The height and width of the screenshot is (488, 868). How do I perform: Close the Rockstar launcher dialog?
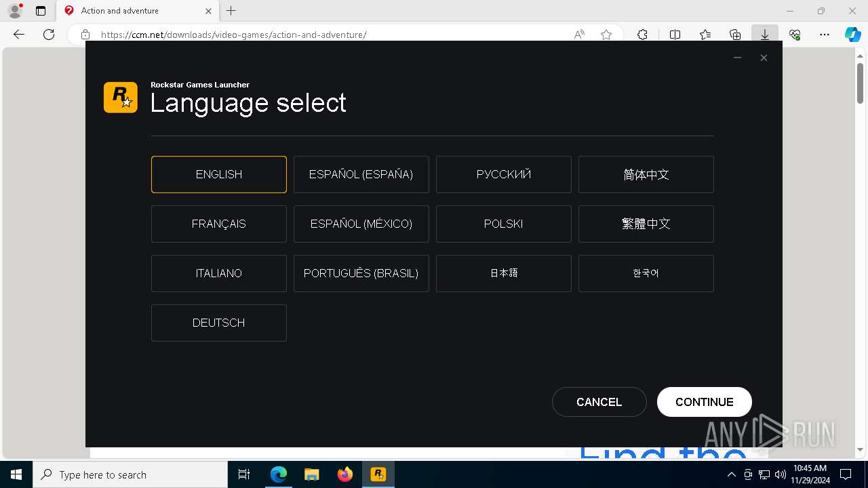[764, 58]
